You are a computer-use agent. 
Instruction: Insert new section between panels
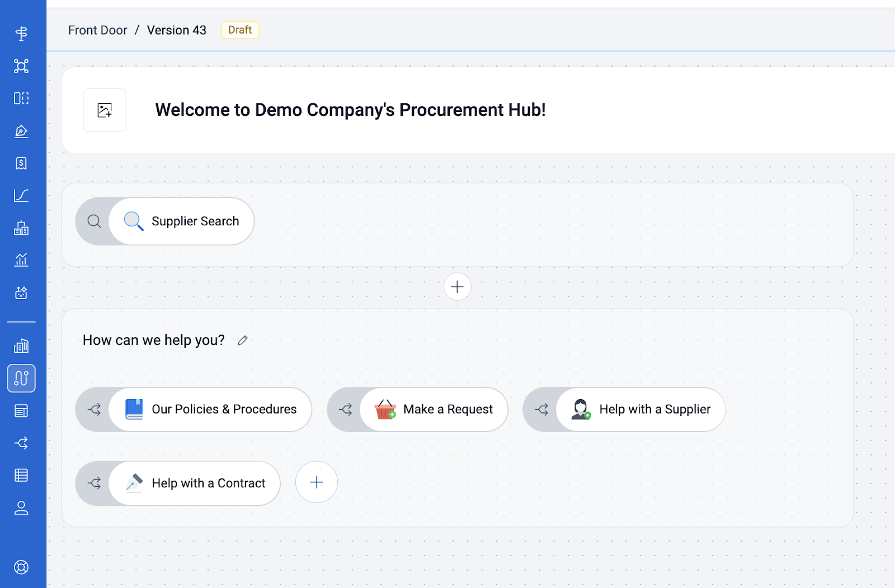click(x=458, y=287)
